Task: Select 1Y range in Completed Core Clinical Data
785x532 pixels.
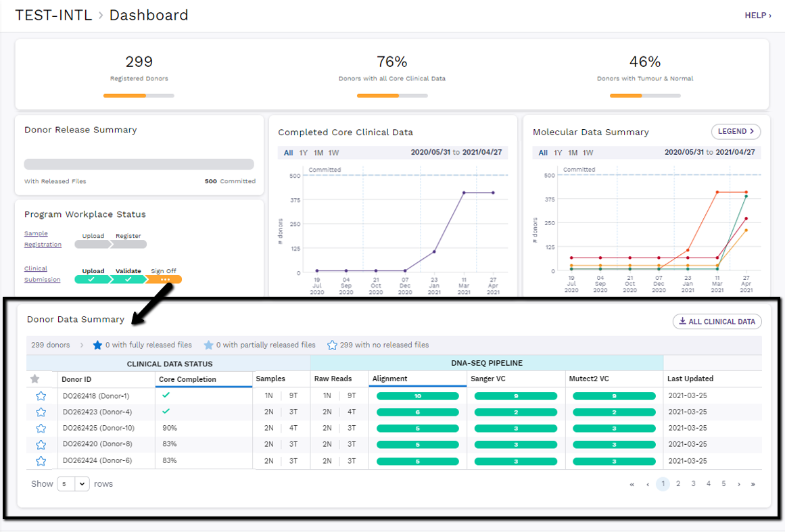Action: [x=304, y=153]
